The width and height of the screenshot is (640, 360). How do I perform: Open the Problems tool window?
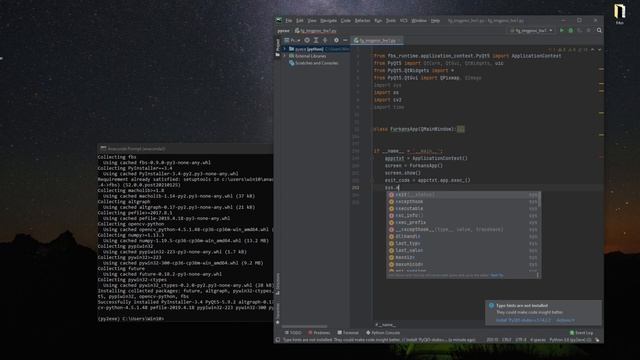[319, 333]
